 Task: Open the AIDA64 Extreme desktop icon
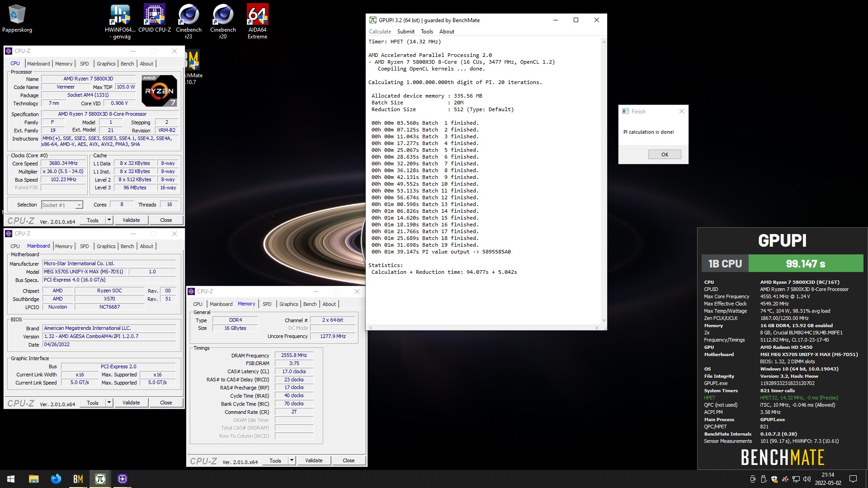257,21
